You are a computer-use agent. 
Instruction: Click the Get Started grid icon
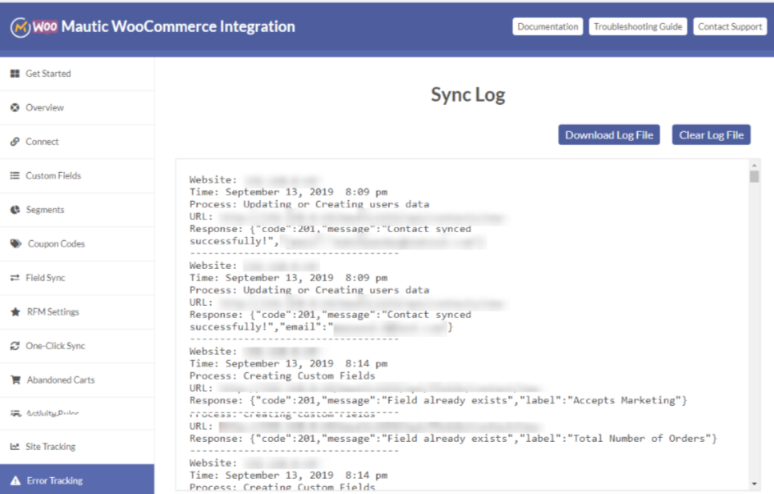15,74
